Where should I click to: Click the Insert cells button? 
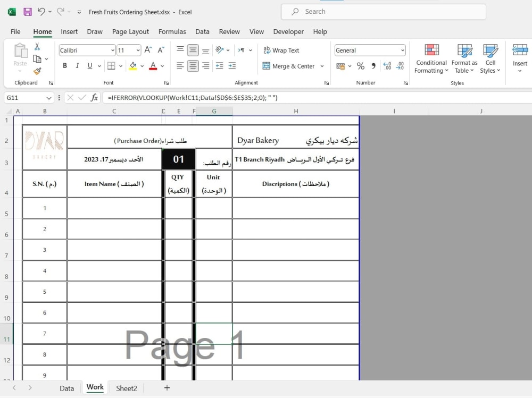click(520, 58)
